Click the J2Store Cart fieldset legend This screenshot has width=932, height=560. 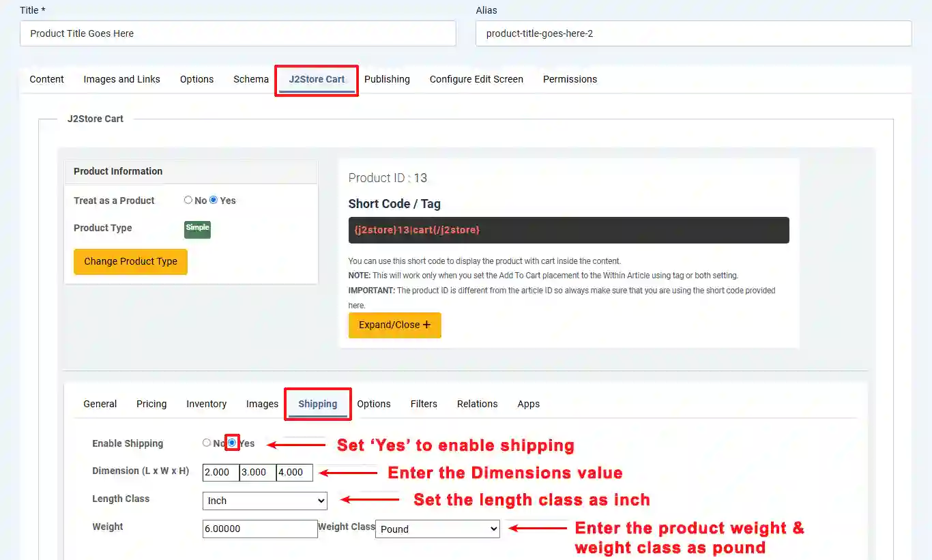pos(96,119)
